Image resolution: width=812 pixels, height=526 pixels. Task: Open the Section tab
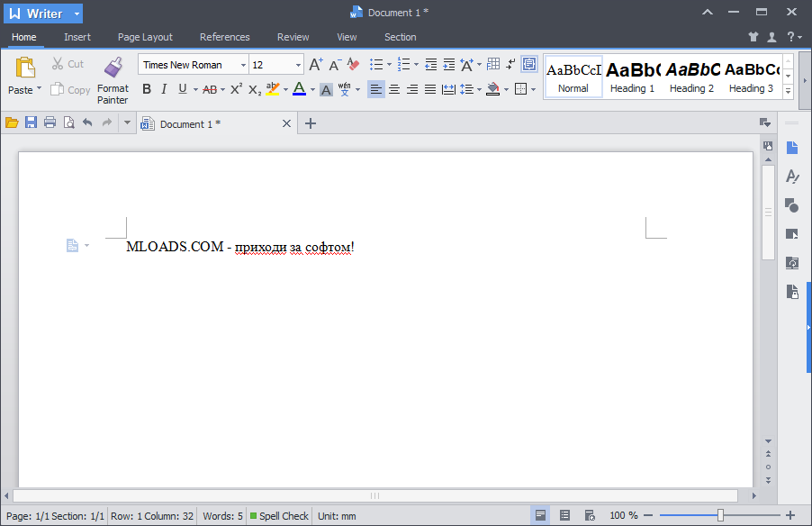[401, 37]
